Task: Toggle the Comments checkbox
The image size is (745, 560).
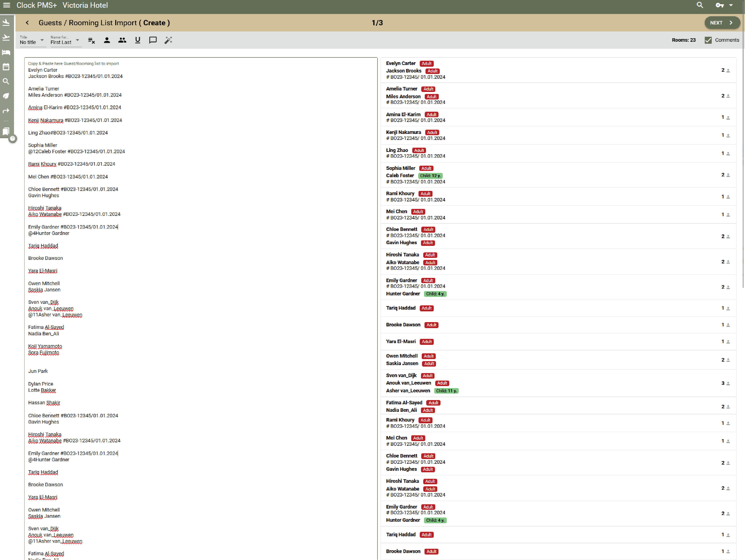Action: (708, 40)
